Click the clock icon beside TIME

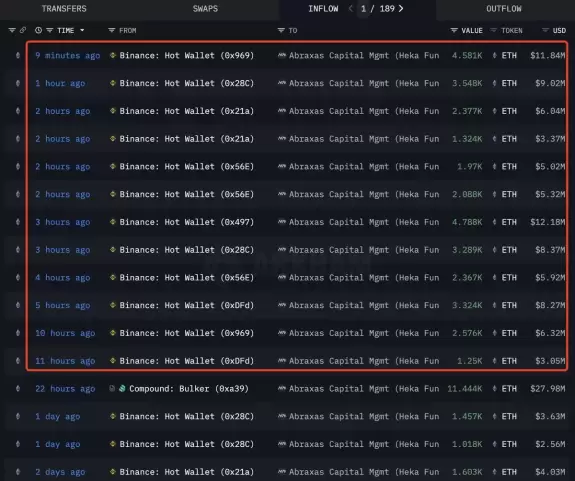coord(38,30)
